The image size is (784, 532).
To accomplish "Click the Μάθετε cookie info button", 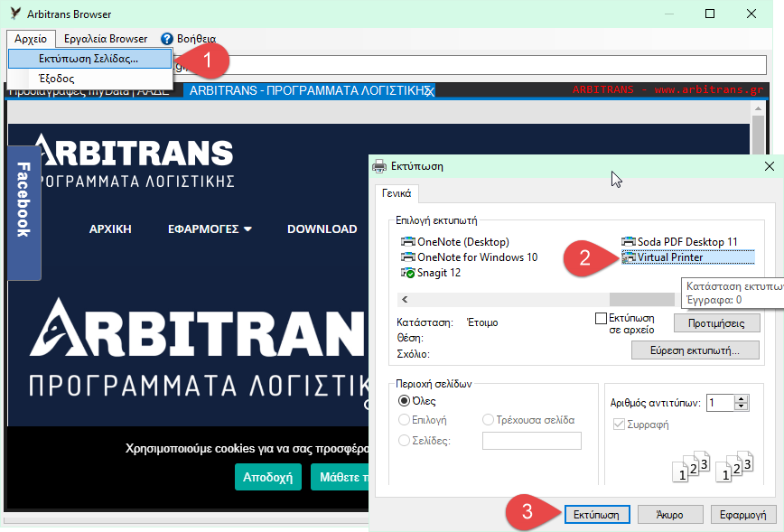I will coord(340,477).
